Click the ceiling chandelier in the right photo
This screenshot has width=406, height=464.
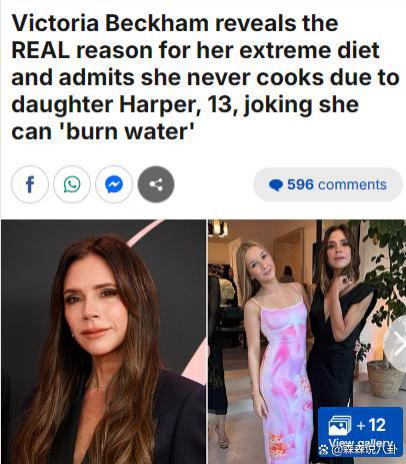pos(218,228)
